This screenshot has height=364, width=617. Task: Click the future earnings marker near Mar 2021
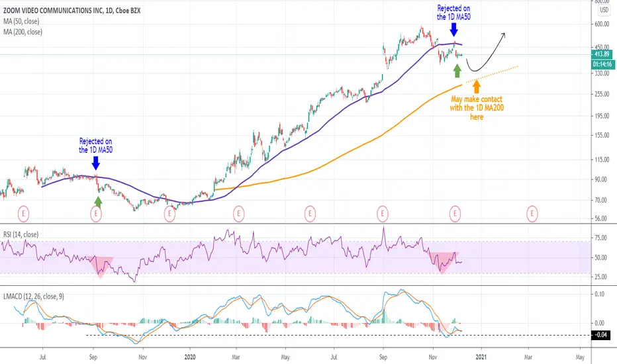[532, 214]
